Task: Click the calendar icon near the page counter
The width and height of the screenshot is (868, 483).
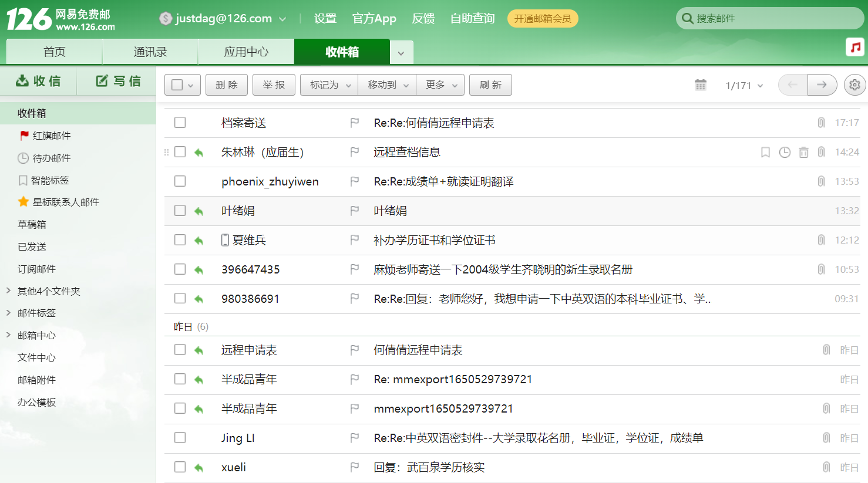Action: (x=701, y=85)
